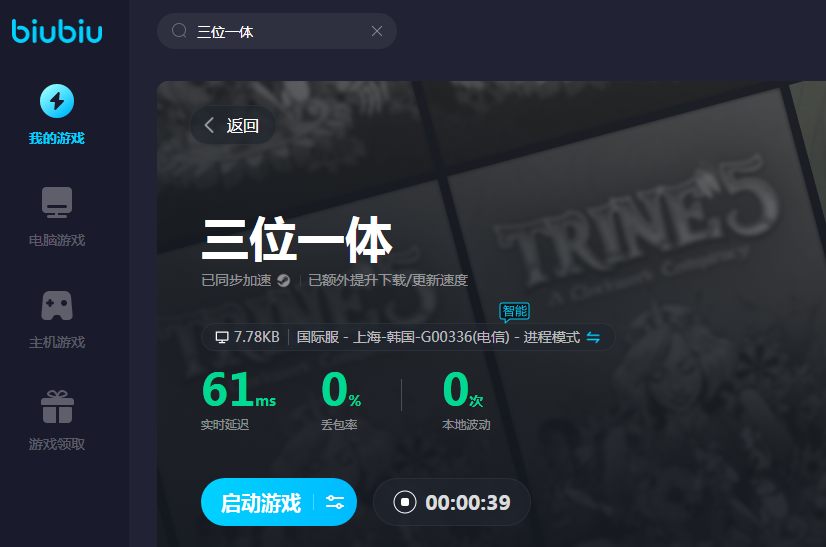Click the biubiu logo
826x547 pixels.
(x=57, y=31)
